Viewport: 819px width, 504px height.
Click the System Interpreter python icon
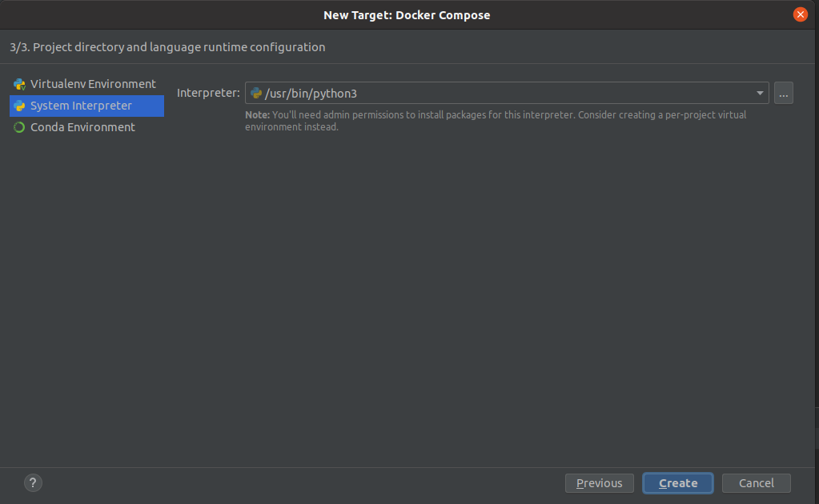pos(19,106)
